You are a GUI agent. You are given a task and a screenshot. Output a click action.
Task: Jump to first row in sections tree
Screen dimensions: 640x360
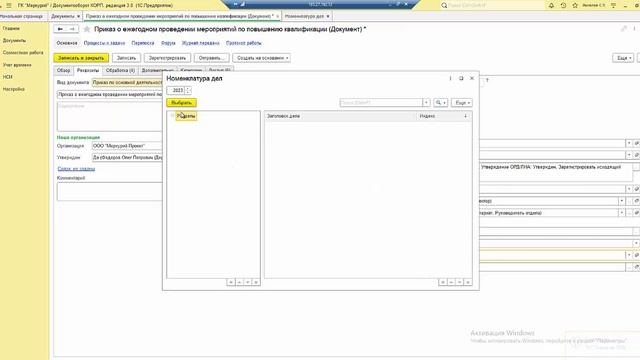(x=231, y=282)
